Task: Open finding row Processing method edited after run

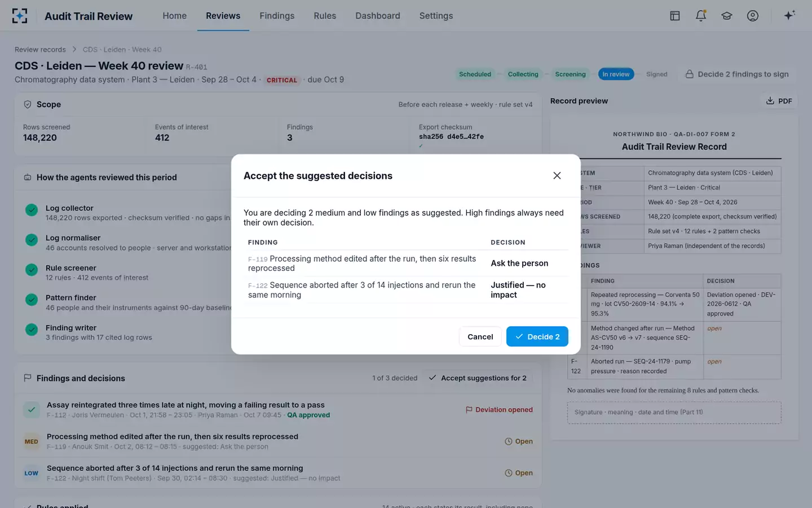Action: click(x=278, y=441)
